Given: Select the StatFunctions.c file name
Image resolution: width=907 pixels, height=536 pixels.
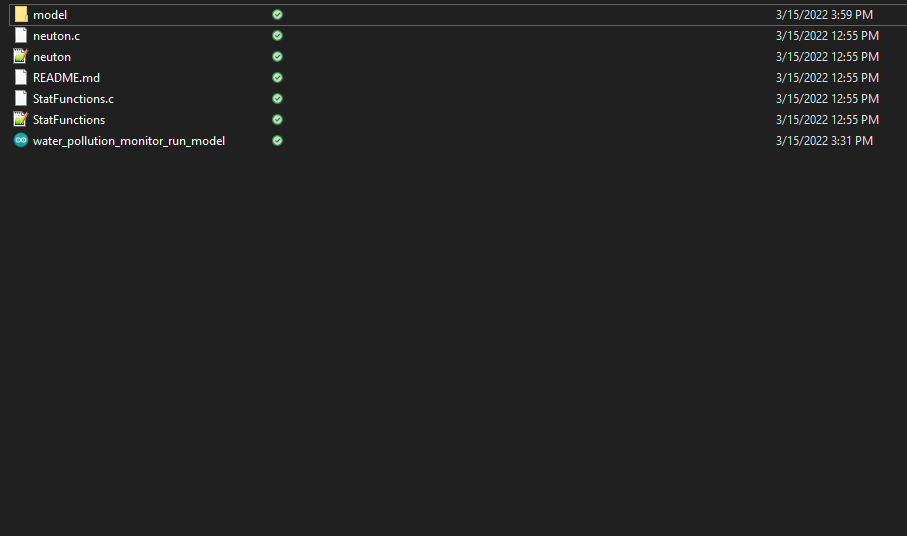Looking at the screenshot, I should coord(73,99).
